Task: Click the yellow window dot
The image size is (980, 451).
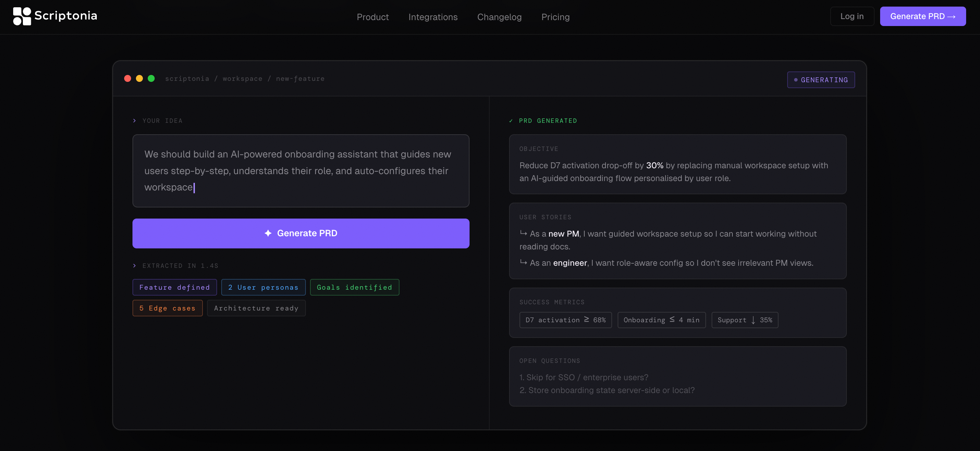Action: (x=139, y=78)
